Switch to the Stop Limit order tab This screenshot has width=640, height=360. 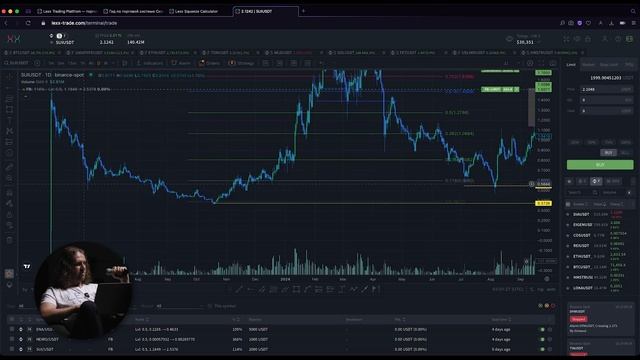click(x=609, y=64)
